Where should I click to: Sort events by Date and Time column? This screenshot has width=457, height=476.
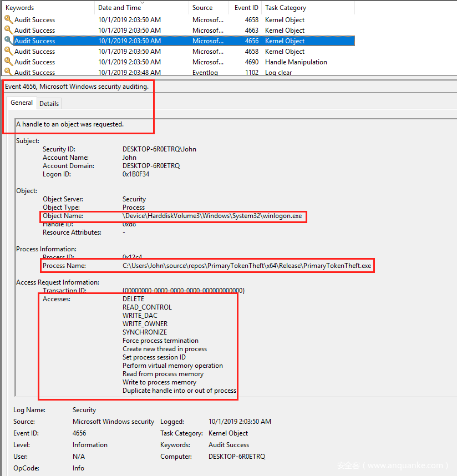tap(119, 8)
